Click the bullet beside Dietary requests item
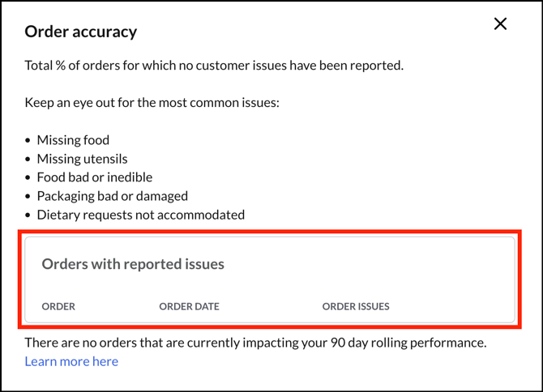Image resolution: width=543 pixels, height=392 pixels. pos(28,215)
